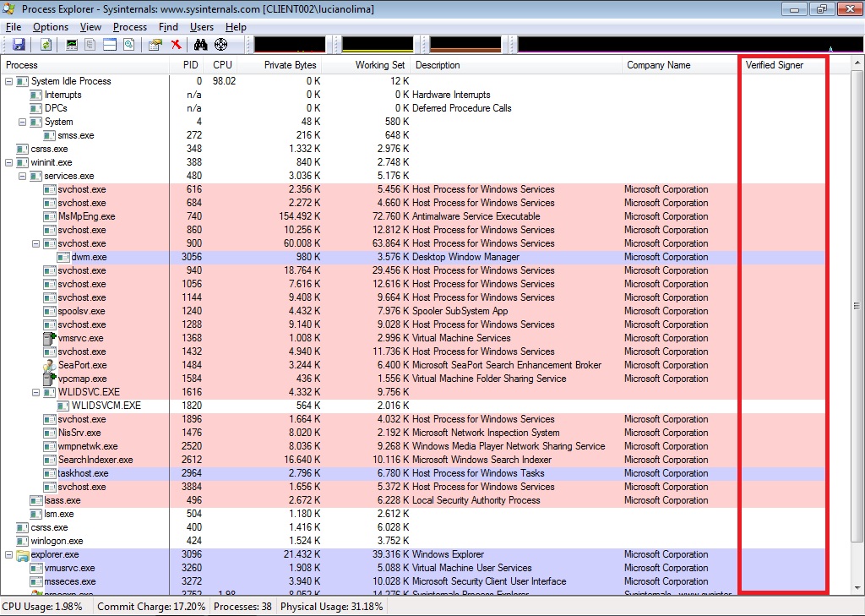Click the DLL/Handles view toolbar icon

pos(129,45)
